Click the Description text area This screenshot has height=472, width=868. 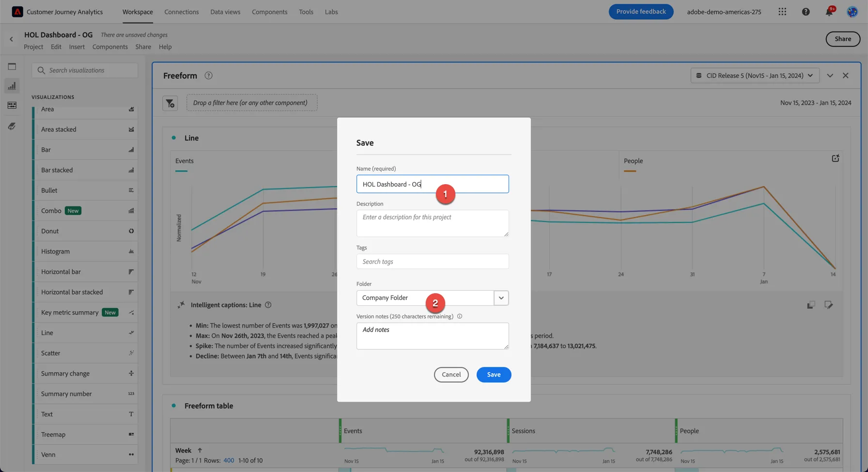[433, 223]
